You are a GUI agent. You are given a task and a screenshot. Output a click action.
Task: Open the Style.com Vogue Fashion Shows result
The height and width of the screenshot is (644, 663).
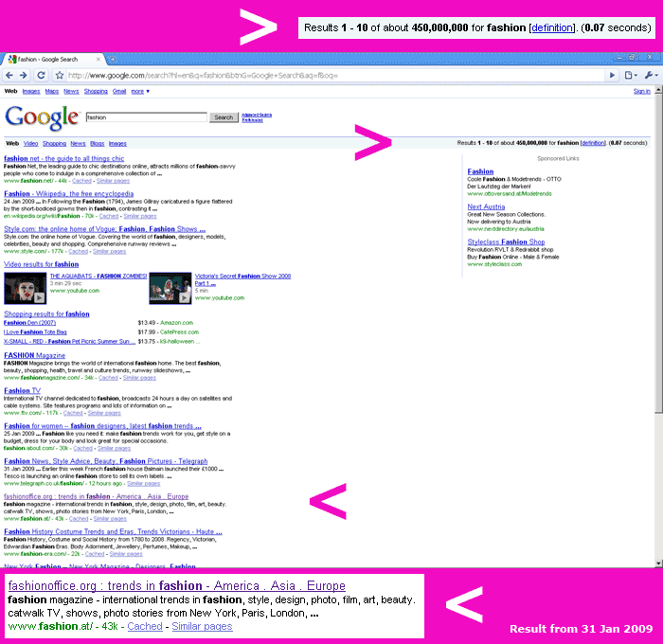104,229
